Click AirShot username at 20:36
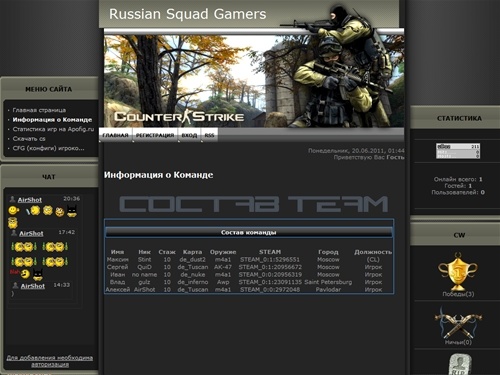Image resolution: width=500 pixels, height=375 pixels. (30, 200)
